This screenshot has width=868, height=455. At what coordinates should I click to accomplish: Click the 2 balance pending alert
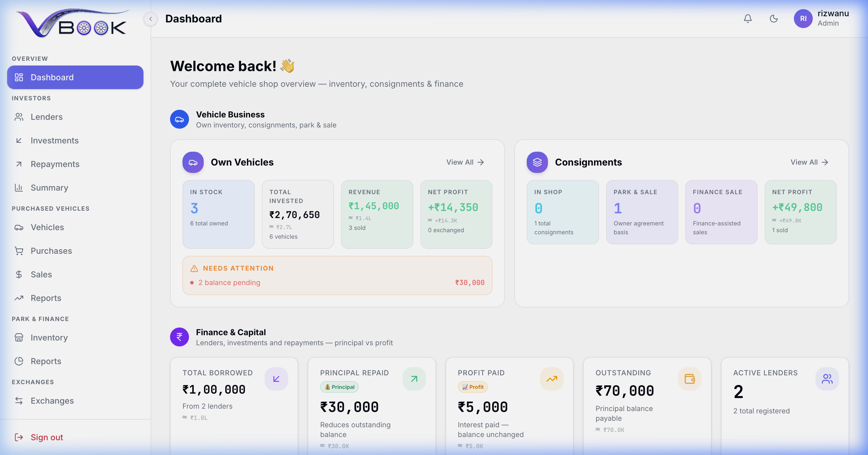337,283
